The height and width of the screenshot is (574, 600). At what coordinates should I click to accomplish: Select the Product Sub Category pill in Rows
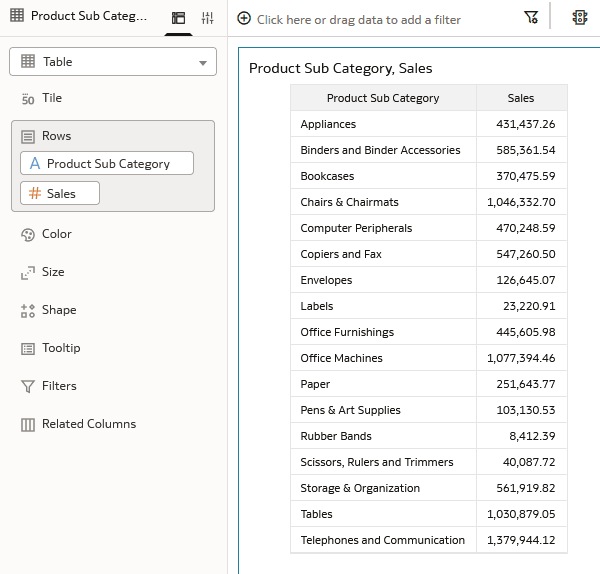tap(107, 163)
